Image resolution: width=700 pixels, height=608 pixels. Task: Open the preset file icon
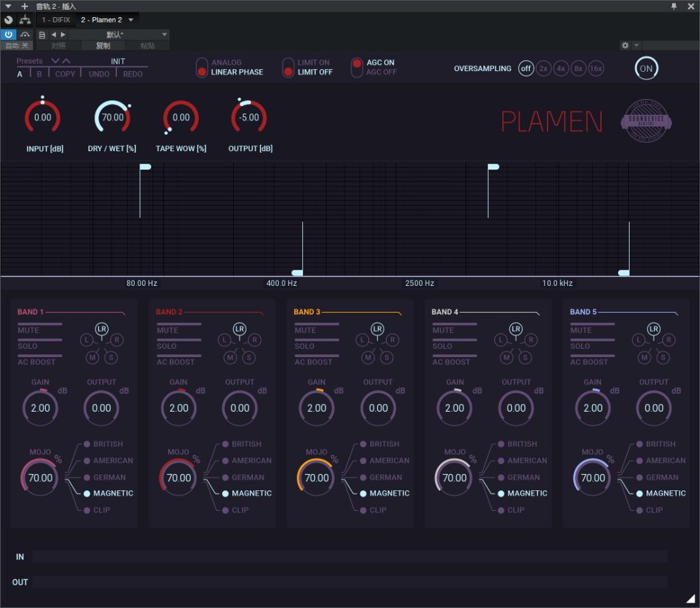tap(42, 35)
